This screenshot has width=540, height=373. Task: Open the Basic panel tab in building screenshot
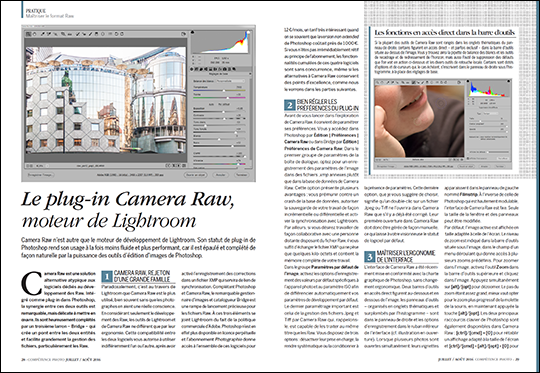click(x=191, y=69)
